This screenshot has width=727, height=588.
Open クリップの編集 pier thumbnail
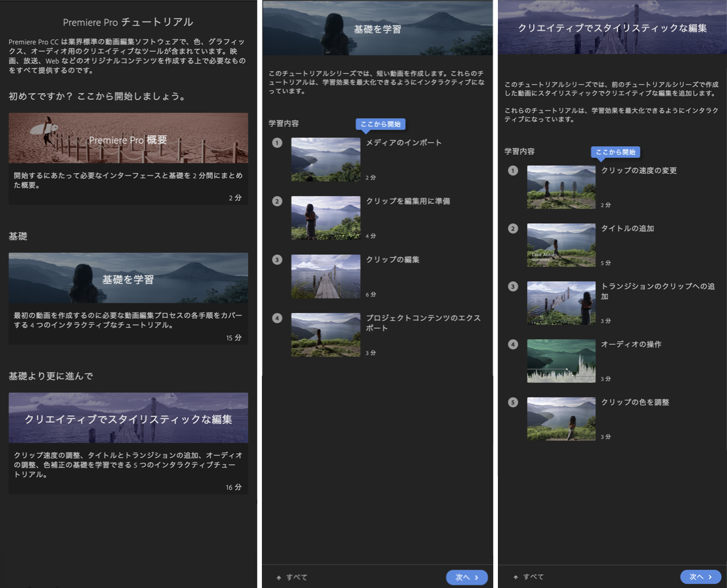pyautogui.click(x=326, y=277)
